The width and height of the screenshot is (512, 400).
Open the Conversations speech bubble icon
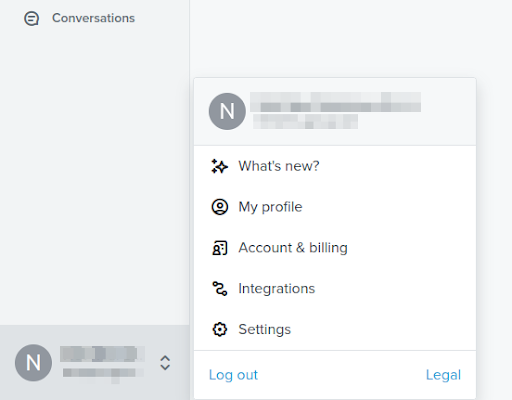point(32,18)
